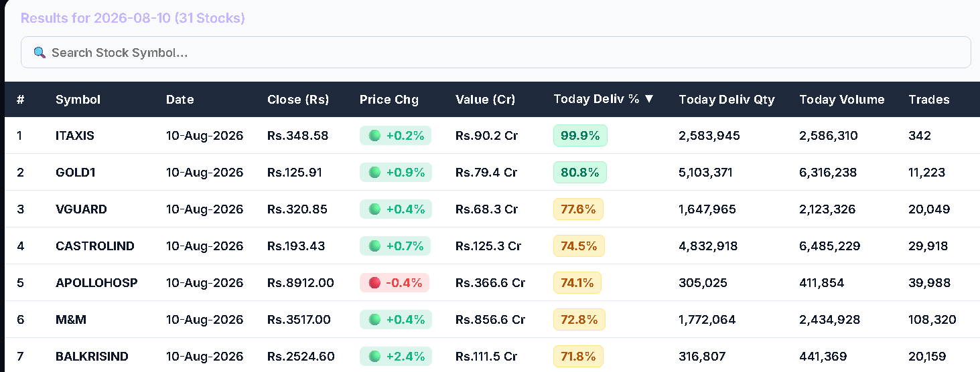Open the BALKRISIND stock symbol
The image size is (980, 372).
coord(92,357)
